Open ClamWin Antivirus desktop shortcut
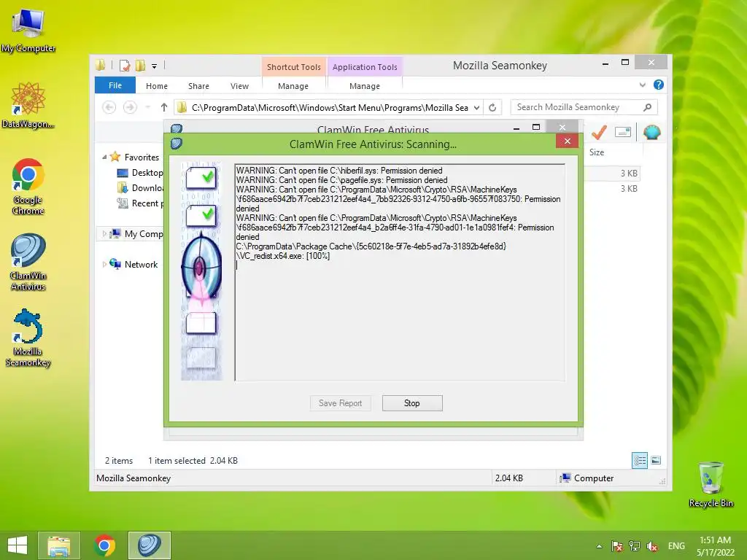This screenshot has height=560, width=747. 28,262
